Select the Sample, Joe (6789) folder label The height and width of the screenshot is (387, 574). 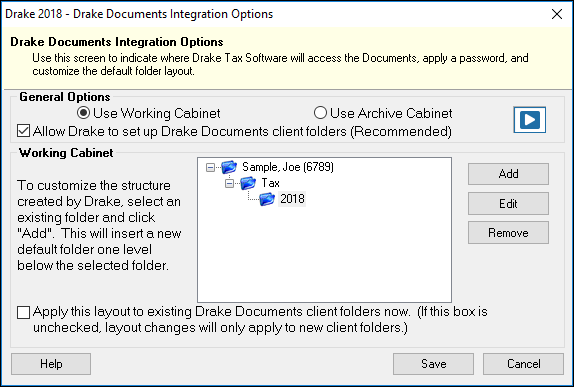(288, 167)
